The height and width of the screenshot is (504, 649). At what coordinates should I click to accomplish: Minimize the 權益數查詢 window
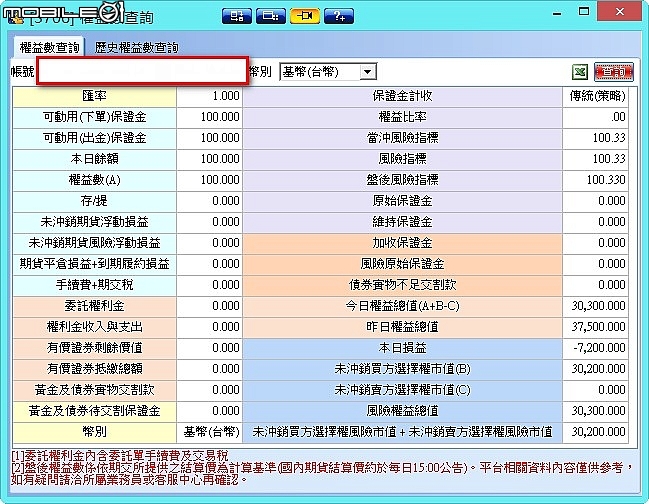tap(558, 13)
